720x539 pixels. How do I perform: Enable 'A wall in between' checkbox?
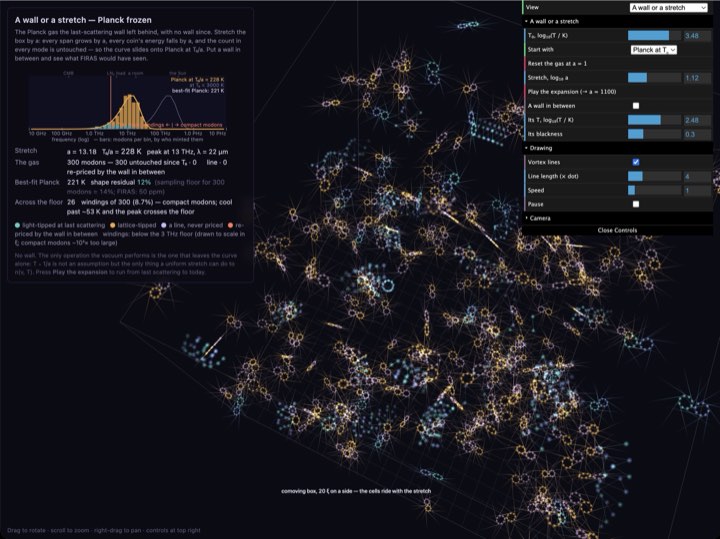click(636, 106)
